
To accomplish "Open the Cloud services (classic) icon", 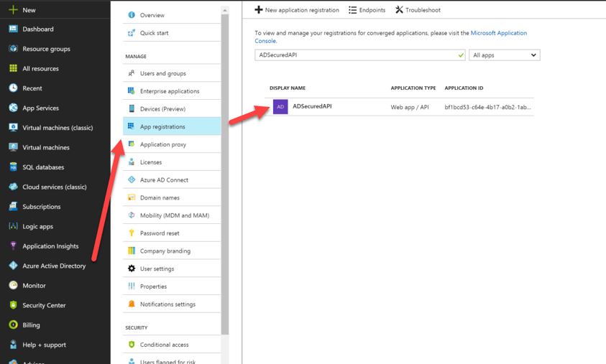I will [13, 187].
